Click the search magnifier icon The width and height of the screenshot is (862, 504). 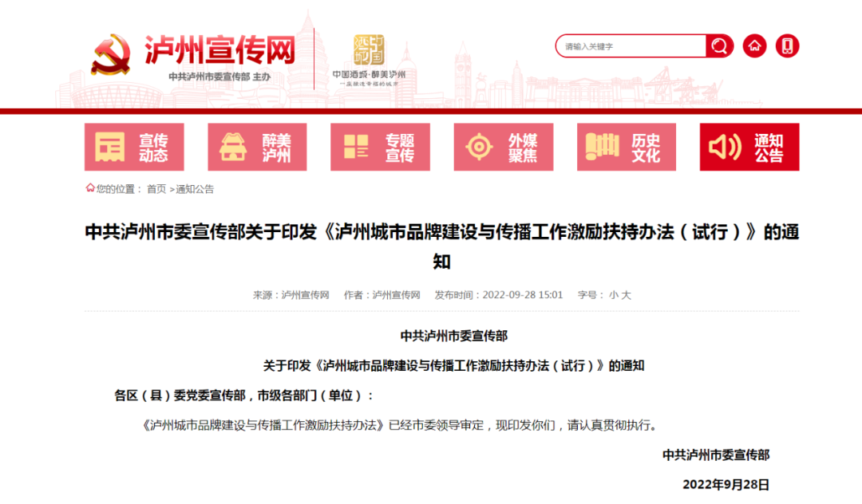[719, 46]
